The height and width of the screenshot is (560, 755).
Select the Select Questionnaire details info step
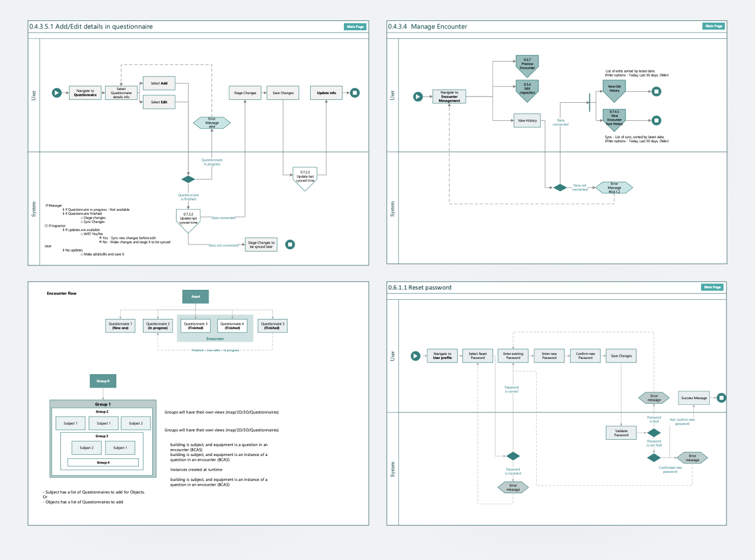pos(121,93)
